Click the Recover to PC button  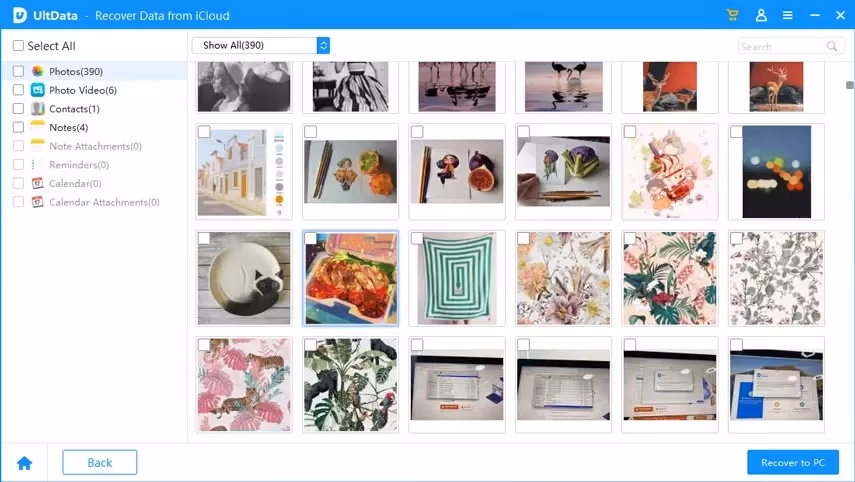pos(792,462)
